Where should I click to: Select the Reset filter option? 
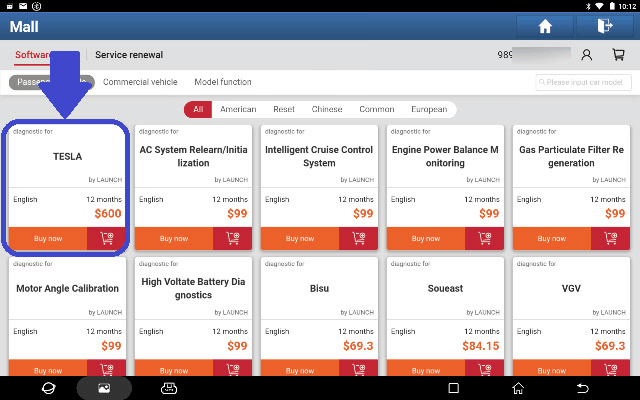point(284,109)
